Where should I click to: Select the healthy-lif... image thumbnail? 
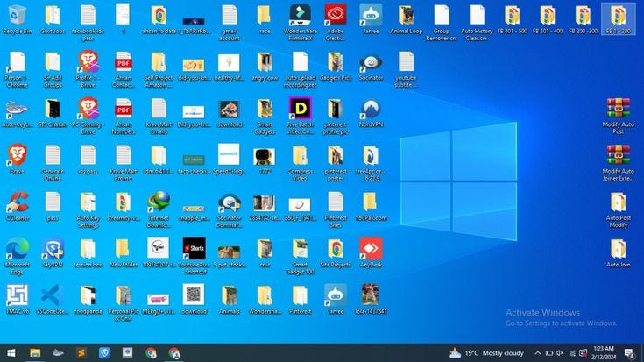click(230, 67)
